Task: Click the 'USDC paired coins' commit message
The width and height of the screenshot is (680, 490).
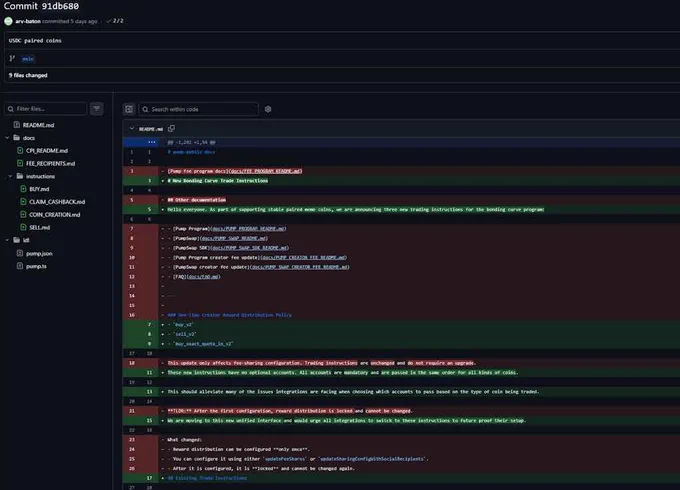Action: [35, 41]
